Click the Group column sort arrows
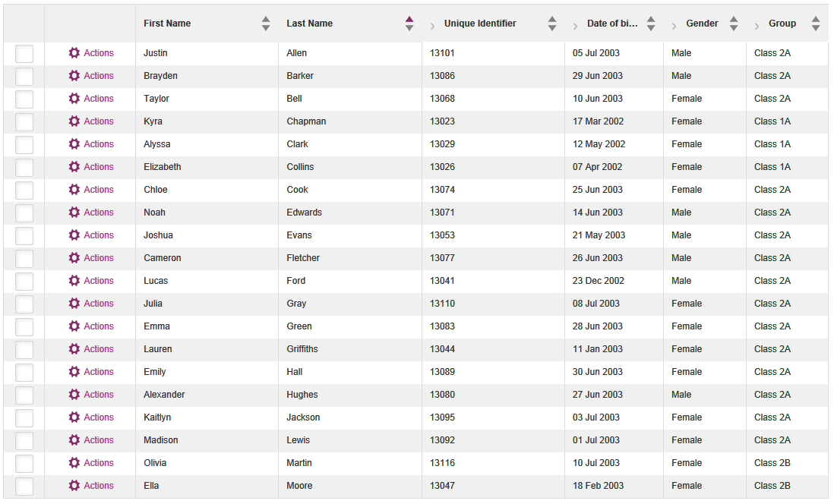Image resolution: width=834 pixels, height=504 pixels. click(815, 24)
